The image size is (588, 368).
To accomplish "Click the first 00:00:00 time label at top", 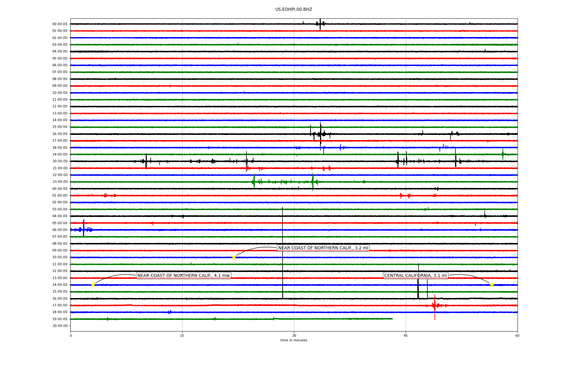I will click(x=60, y=24).
